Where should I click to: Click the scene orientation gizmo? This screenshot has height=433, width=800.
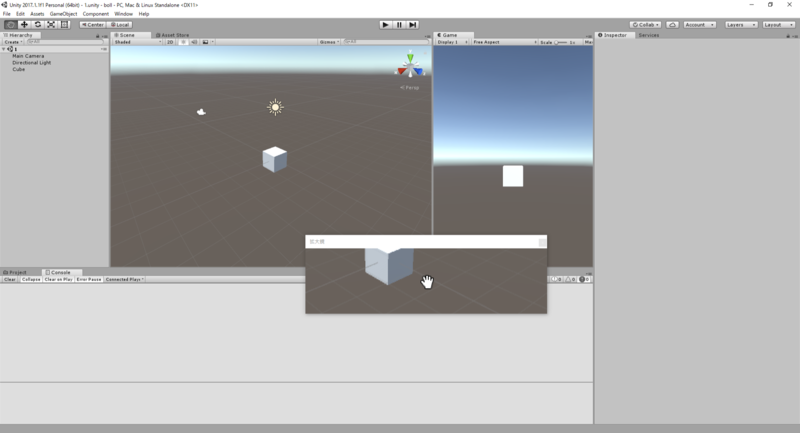[410, 65]
